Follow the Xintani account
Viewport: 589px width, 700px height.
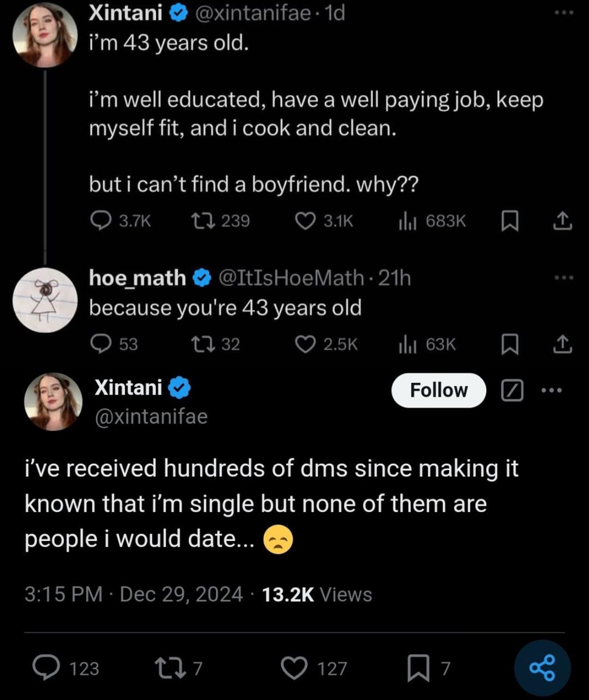[x=438, y=390]
